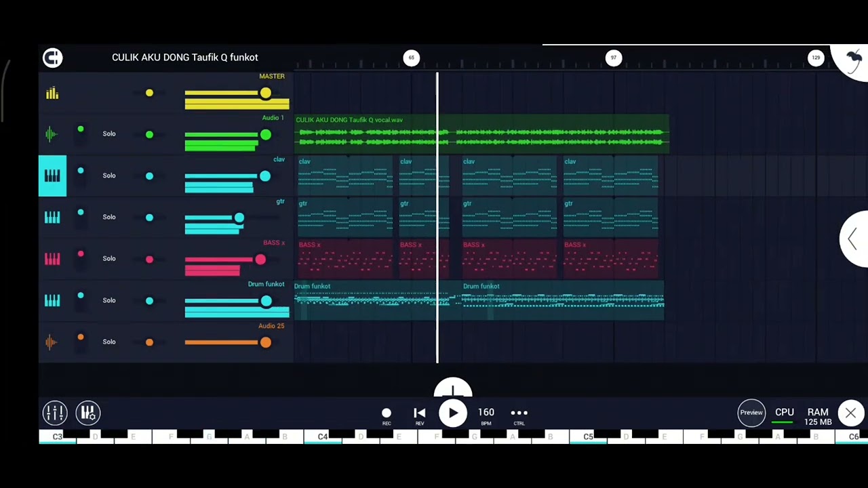The width and height of the screenshot is (868, 488).
Task: Click the Audio 1 volume slider handle
Action: pyautogui.click(x=265, y=135)
